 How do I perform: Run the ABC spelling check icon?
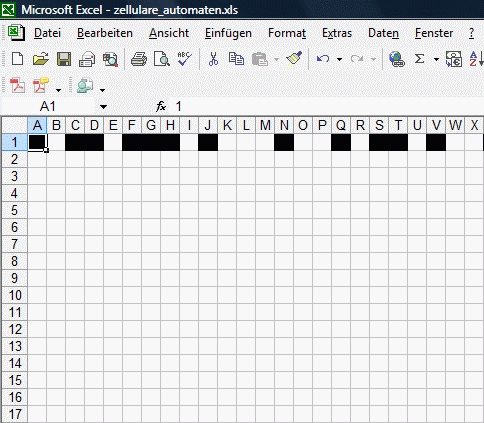click(x=184, y=59)
